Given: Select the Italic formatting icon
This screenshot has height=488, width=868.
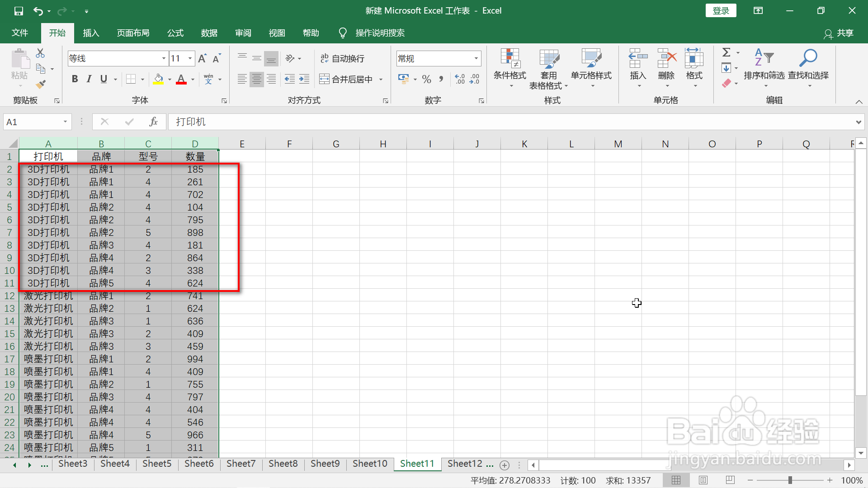Looking at the screenshot, I should 89,79.
